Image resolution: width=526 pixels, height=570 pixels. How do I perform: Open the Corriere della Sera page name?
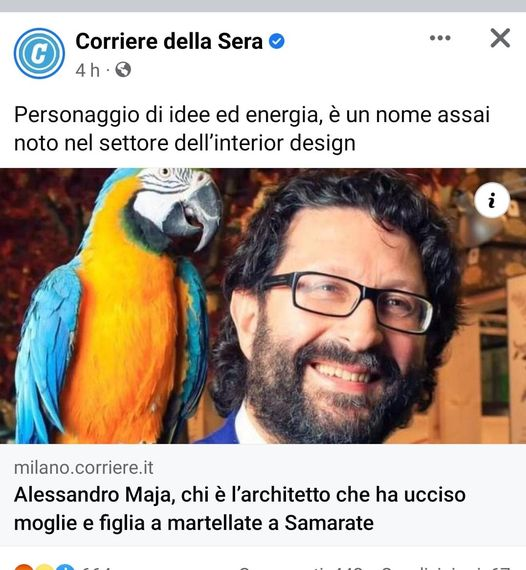(x=169, y=41)
